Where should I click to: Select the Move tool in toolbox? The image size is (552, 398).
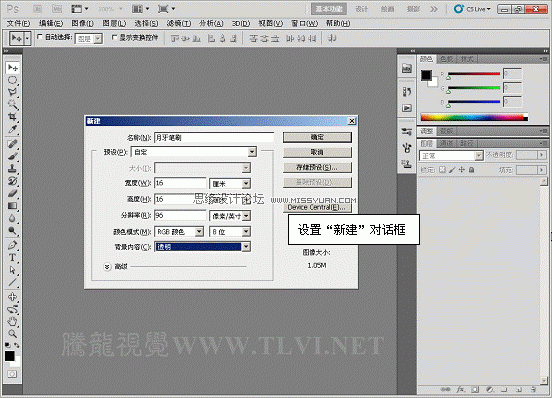[x=13, y=68]
